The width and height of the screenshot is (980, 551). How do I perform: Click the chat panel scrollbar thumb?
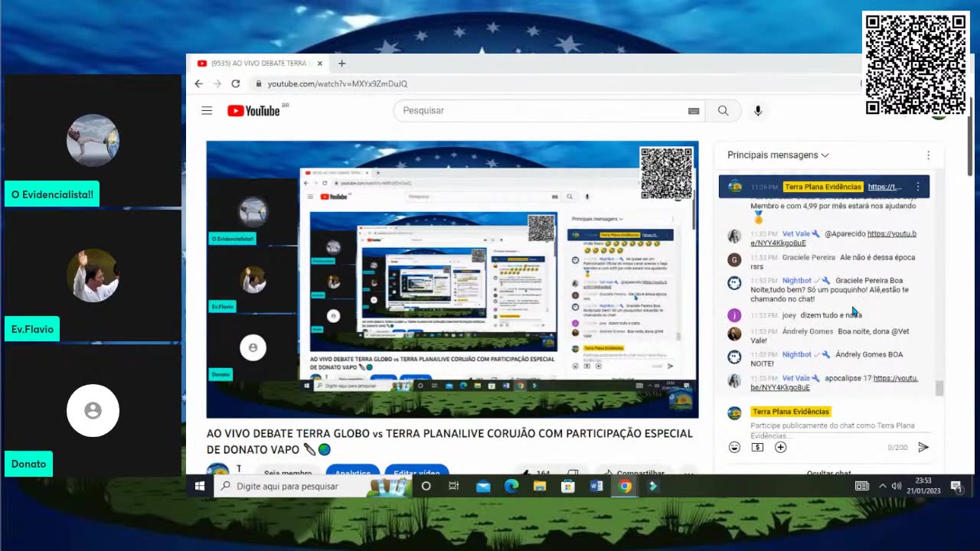pyautogui.click(x=939, y=389)
